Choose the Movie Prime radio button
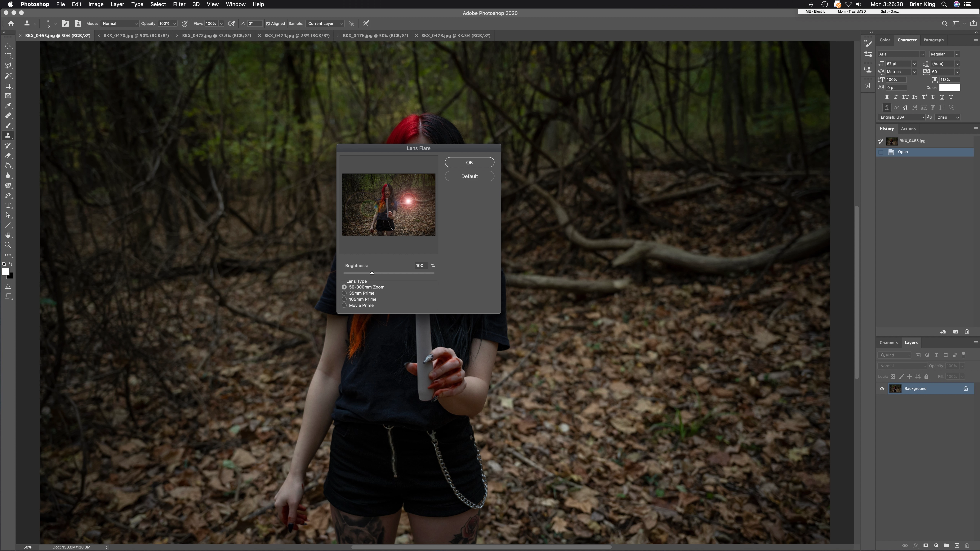This screenshot has width=980, height=551. tap(344, 305)
